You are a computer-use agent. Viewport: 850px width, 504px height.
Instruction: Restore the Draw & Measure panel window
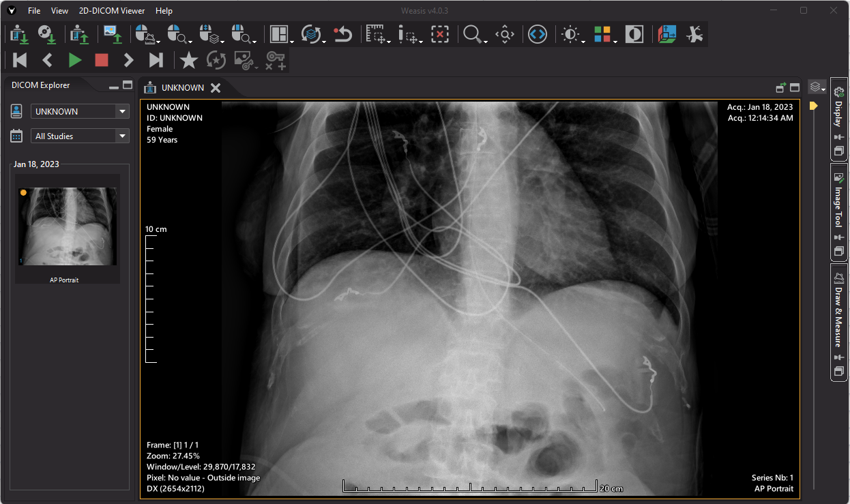839,371
